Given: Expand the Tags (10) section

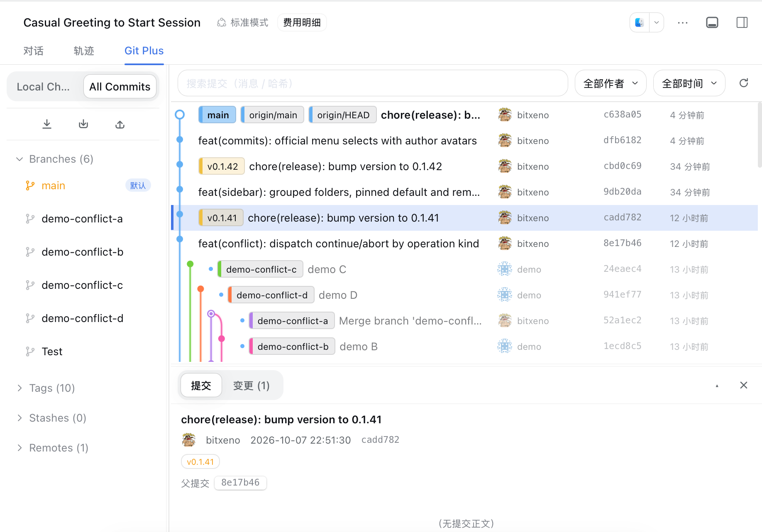Looking at the screenshot, I should 46,388.
